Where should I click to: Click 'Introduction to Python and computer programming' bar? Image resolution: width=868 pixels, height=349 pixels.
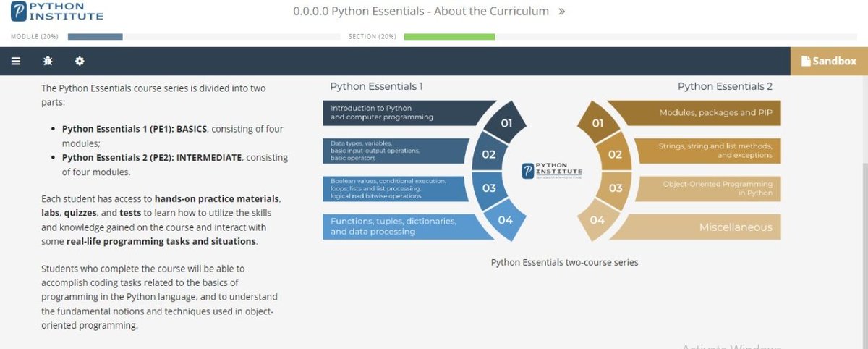pos(409,113)
